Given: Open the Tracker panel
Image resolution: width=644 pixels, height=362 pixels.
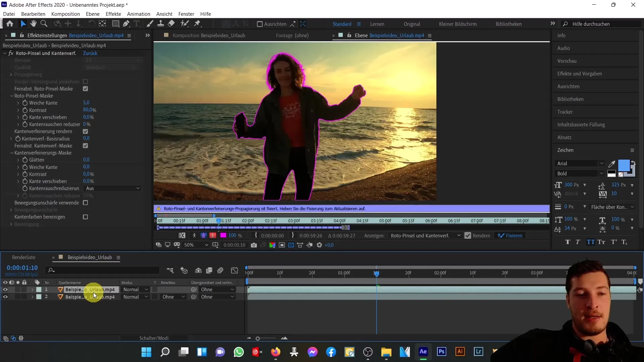Looking at the screenshot, I should 565,112.
